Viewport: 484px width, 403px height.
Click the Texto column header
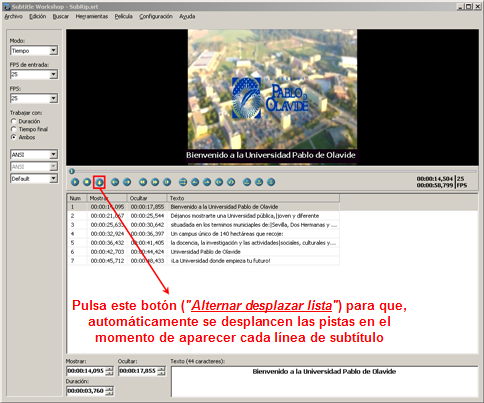[x=253, y=198]
